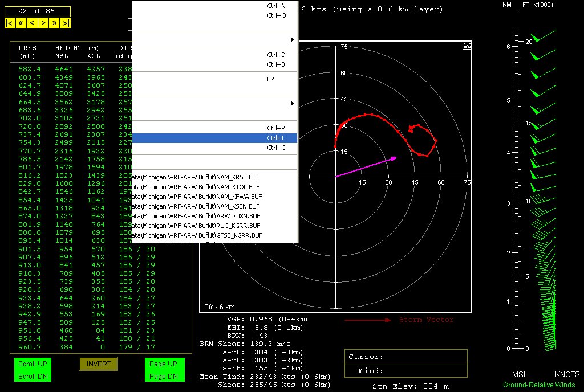Maximize the hodograph using corner expand icon
584x392 pixels.
[467, 46]
